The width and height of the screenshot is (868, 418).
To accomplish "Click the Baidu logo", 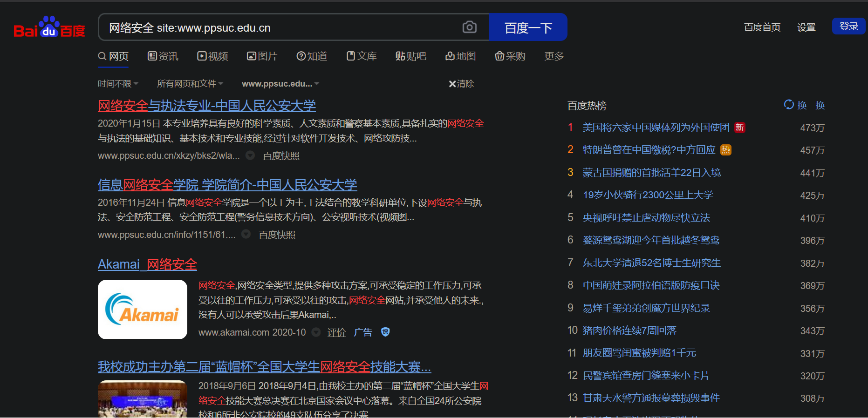I will 49,27.
